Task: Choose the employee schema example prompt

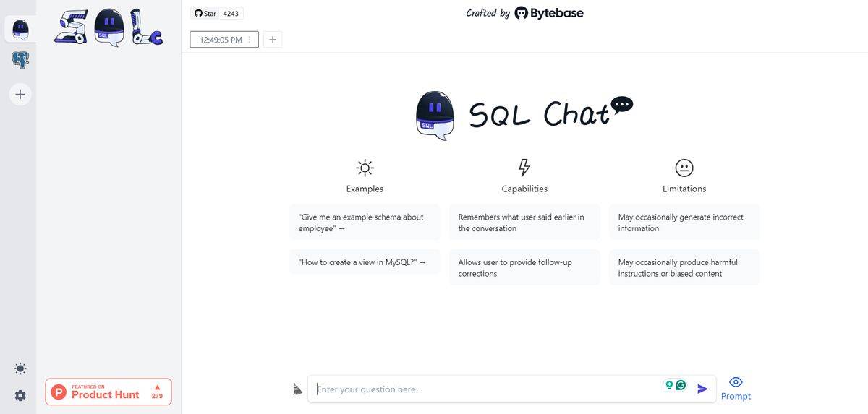Action: tap(365, 223)
